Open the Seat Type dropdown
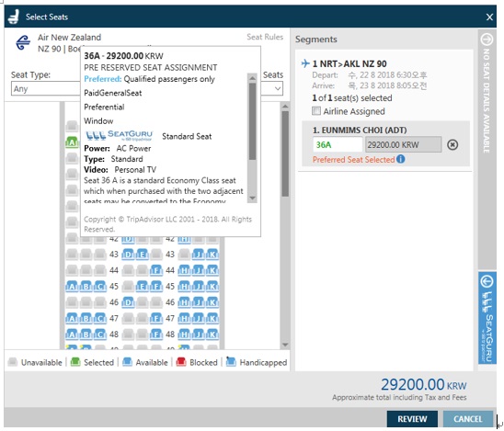Image resolution: width=504 pixels, height=431 pixels. coord(46,88)
